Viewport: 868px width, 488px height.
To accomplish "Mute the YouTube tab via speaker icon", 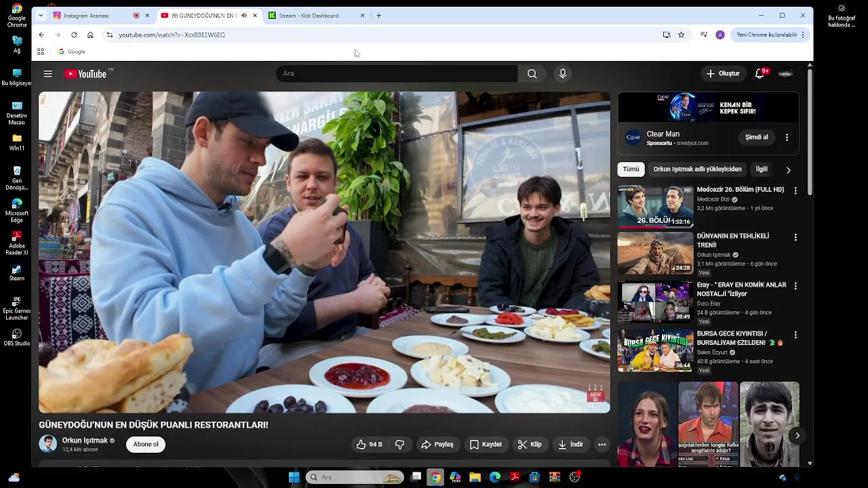I will click(x=244, y=16).
